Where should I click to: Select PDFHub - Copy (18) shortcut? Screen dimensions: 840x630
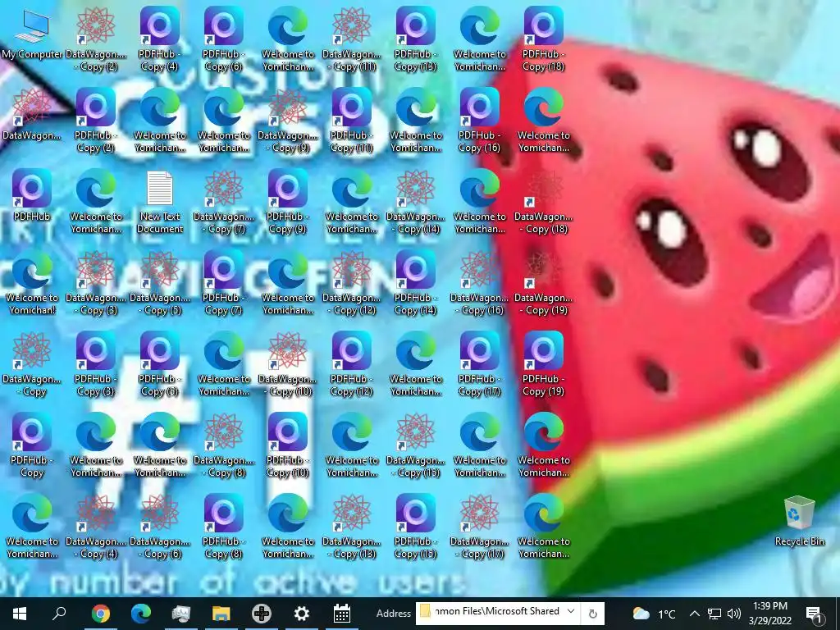[543, 40]
